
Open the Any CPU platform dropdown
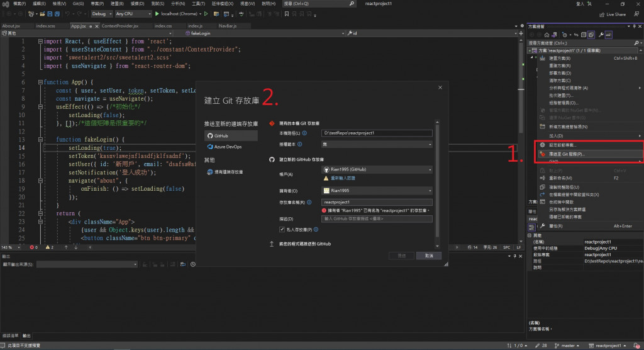tap(133, 14)
